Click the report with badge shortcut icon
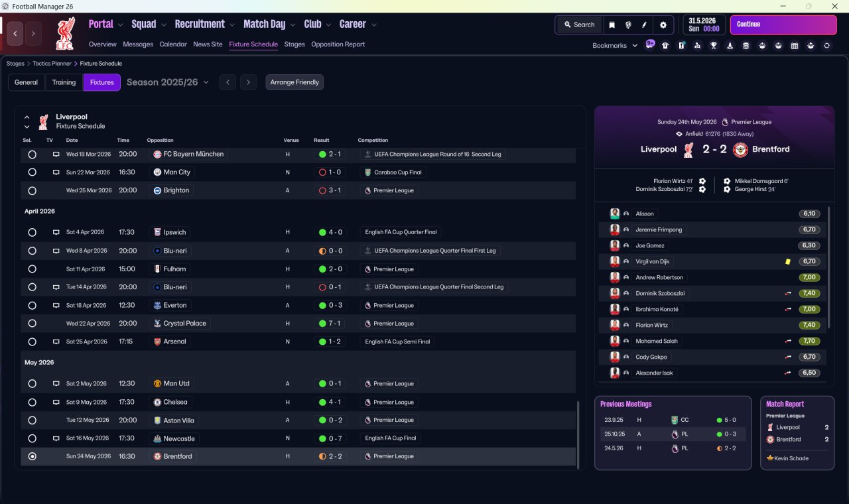849x504 pixels. click(681, 46)
